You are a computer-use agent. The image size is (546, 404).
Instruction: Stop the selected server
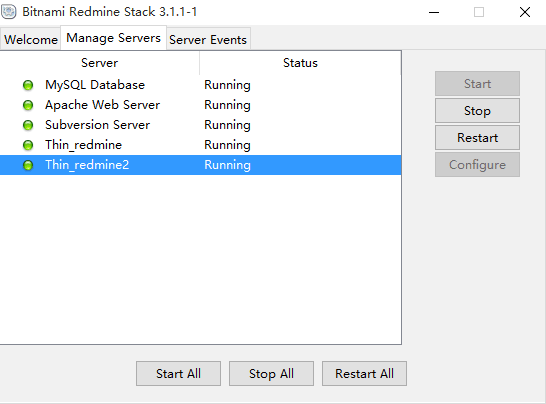pos(477,111)
